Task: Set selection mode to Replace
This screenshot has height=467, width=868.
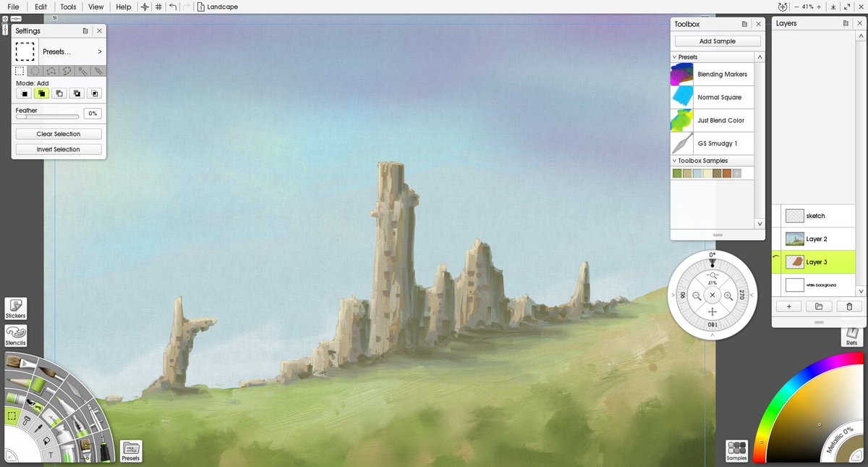Action: [25, 93]
